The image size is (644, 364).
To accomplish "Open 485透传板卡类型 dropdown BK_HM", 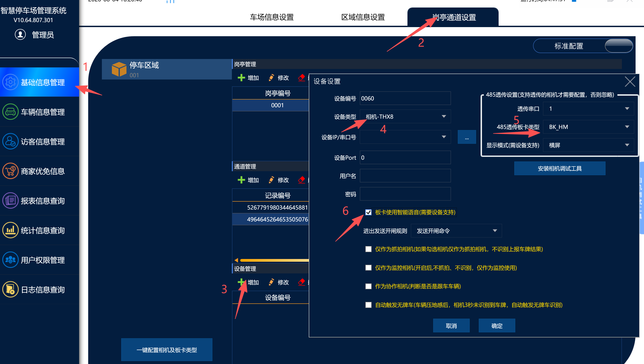I will click(589, 127).
